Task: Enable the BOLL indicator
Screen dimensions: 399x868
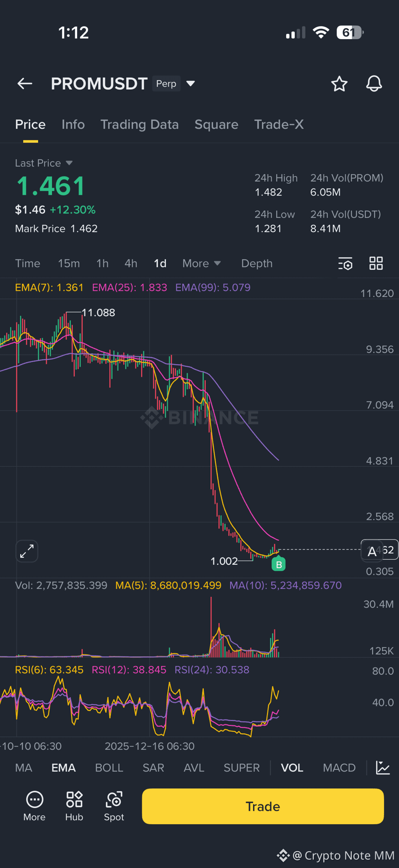Action: (109, 768)
